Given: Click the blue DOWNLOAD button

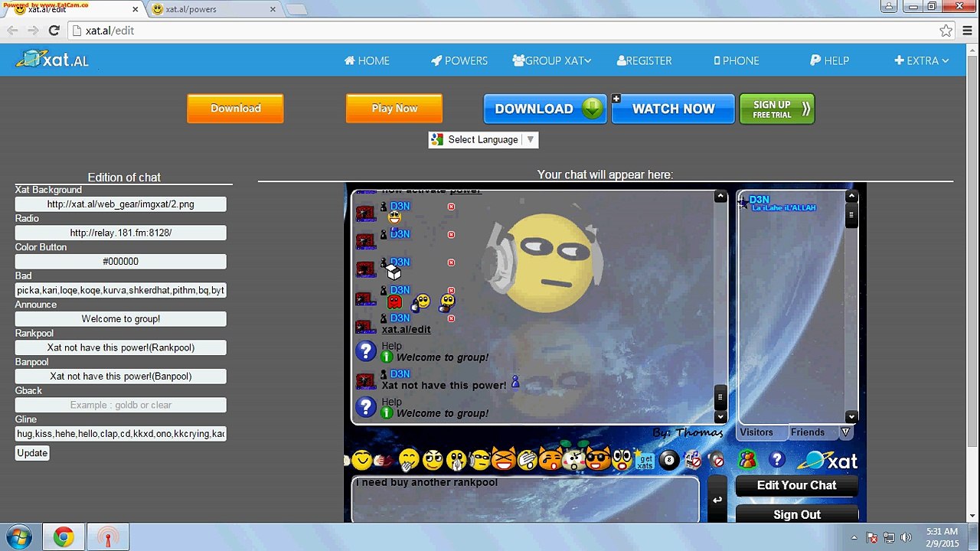Looking at the screenshot, I should (545, 109).
